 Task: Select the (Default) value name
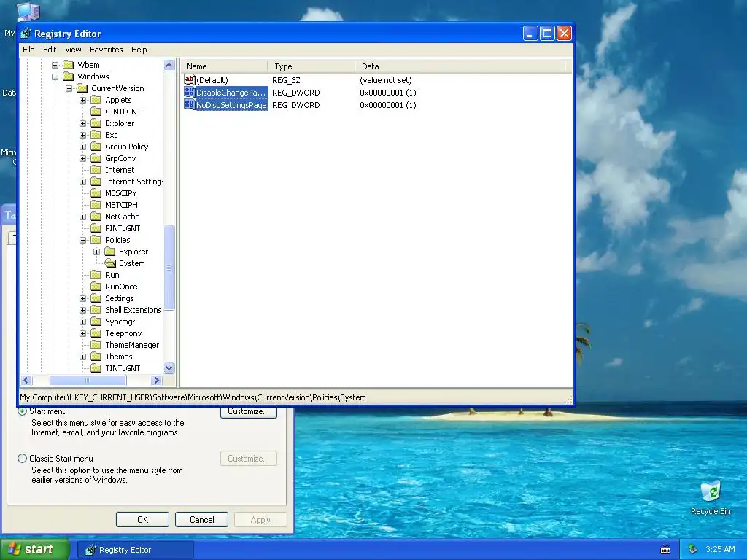[212, 80]
